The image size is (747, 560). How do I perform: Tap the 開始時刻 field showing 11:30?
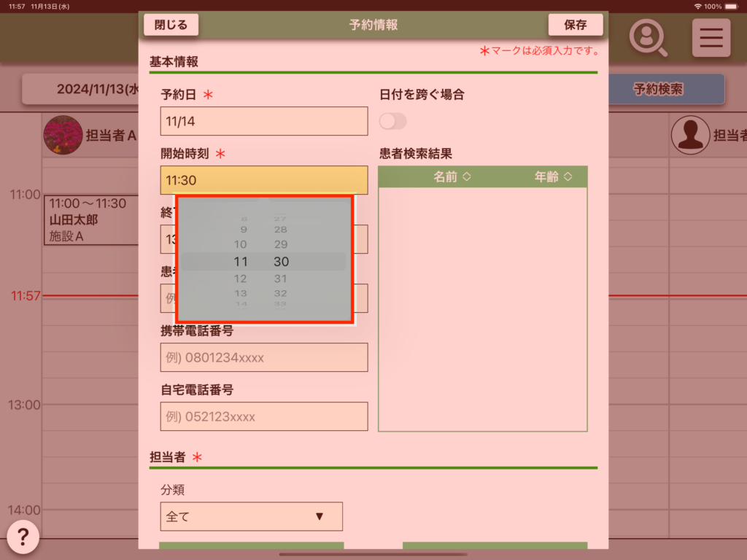coord(263,180)
